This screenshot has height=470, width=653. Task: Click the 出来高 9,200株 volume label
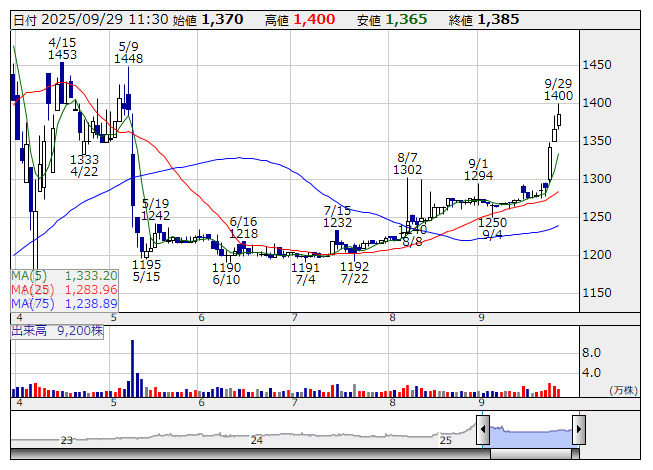[57, 331]
